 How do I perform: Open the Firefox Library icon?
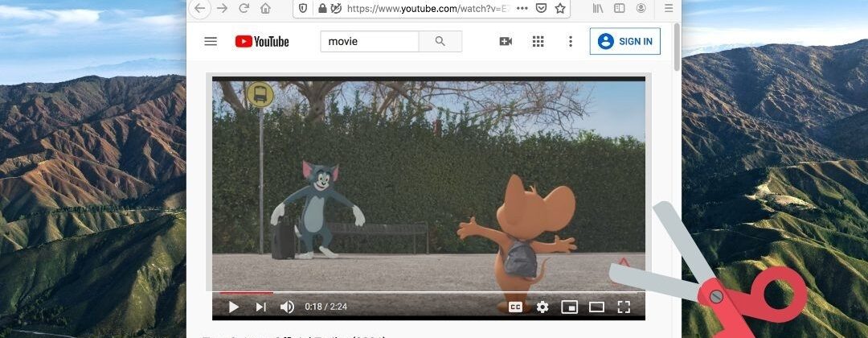pos(598,8)
